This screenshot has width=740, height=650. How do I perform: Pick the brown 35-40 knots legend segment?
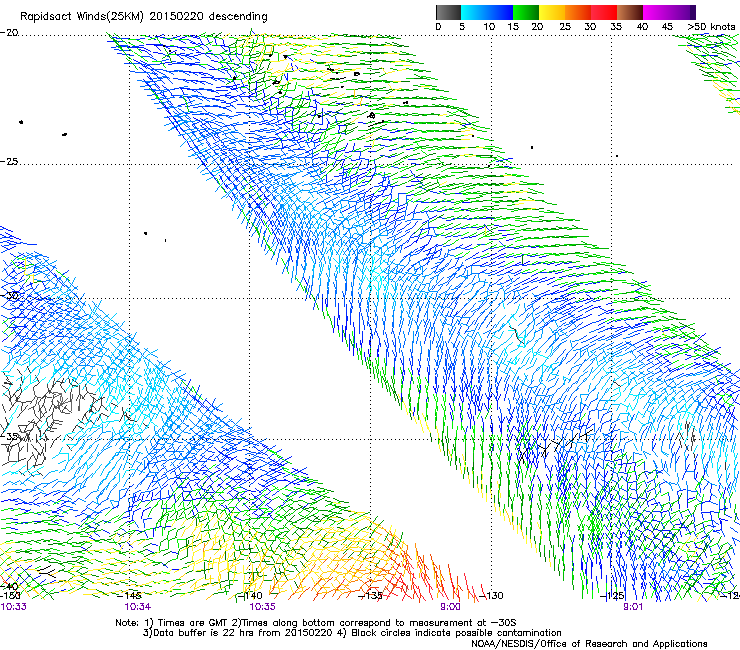click(x=630, y=12)
